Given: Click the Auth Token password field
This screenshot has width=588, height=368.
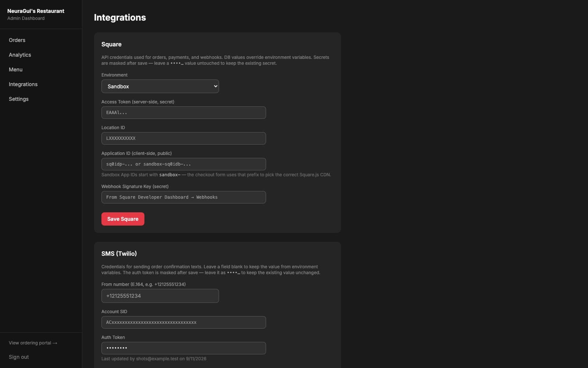Looking at the screenshot, I should [183, 348].
